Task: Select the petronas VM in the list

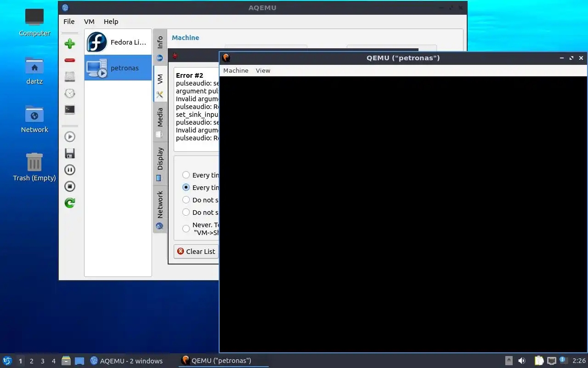Action: [118, 68]
